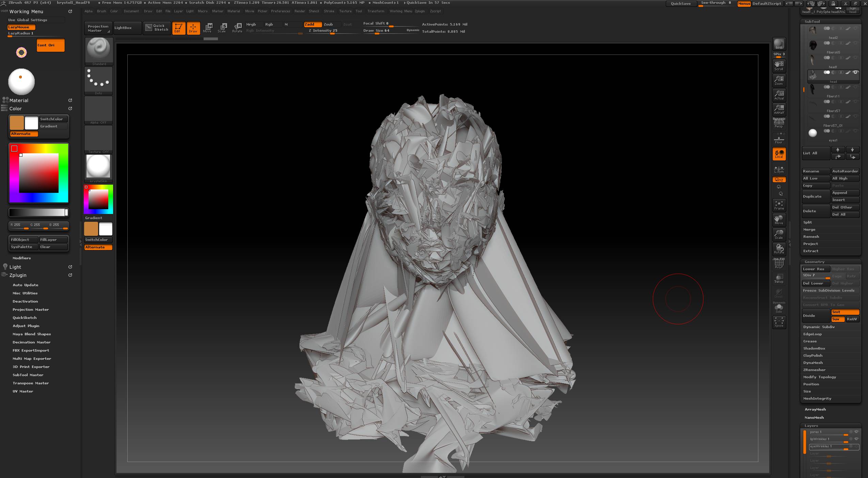Viewport: 868px width, 478px height.
Task: Expand the color Modifiers section
Action: (21, 258)
